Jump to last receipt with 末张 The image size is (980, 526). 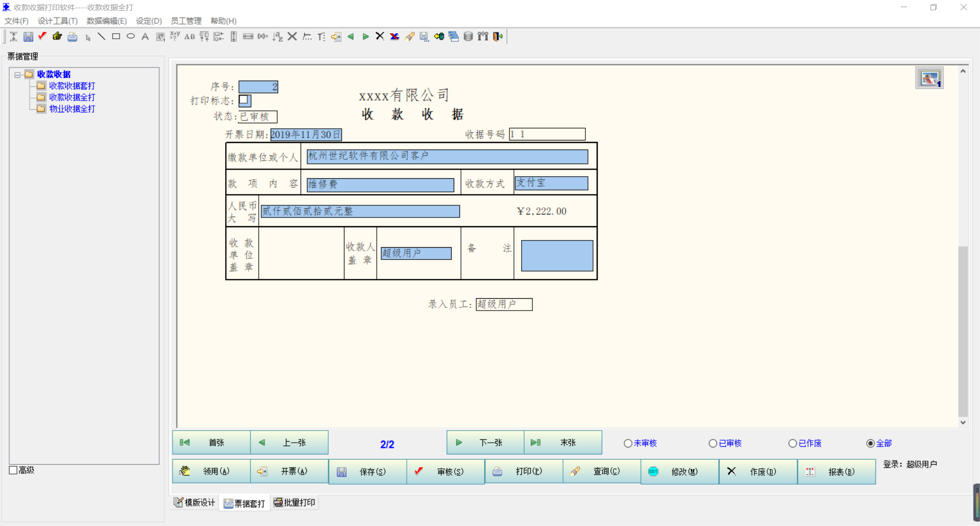coord(563,442)
